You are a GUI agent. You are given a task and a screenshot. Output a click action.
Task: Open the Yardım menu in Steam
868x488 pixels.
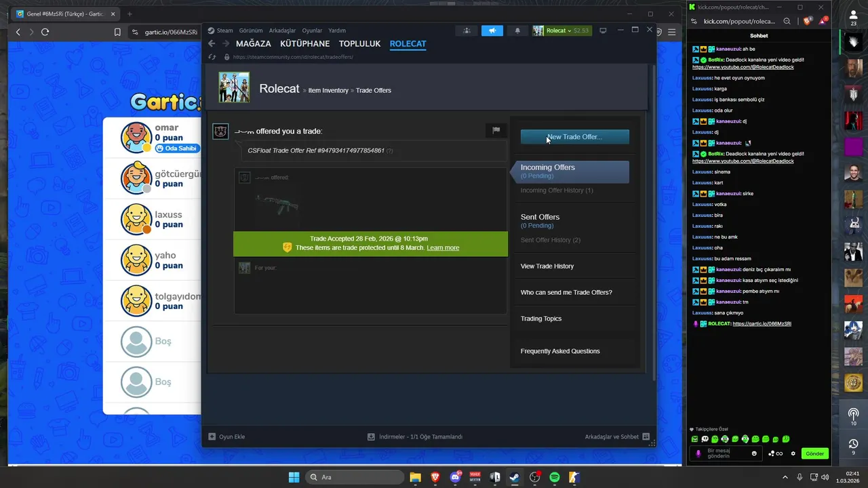[337, 30]
